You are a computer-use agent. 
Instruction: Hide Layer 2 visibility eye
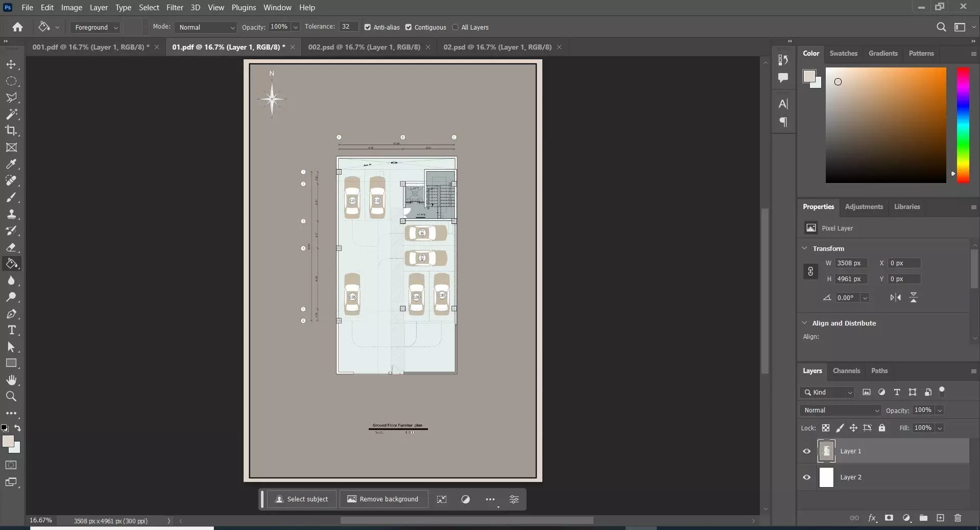(x=807, y=477)
